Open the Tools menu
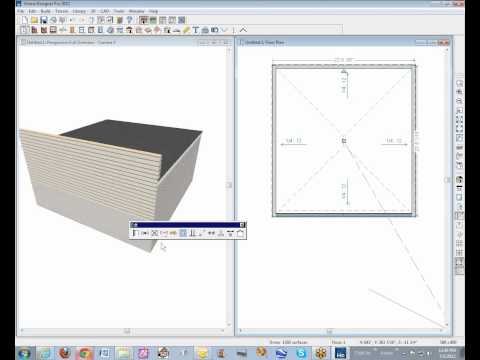The width and height of the screenshot is (480, 360). [x=119, y=11]
